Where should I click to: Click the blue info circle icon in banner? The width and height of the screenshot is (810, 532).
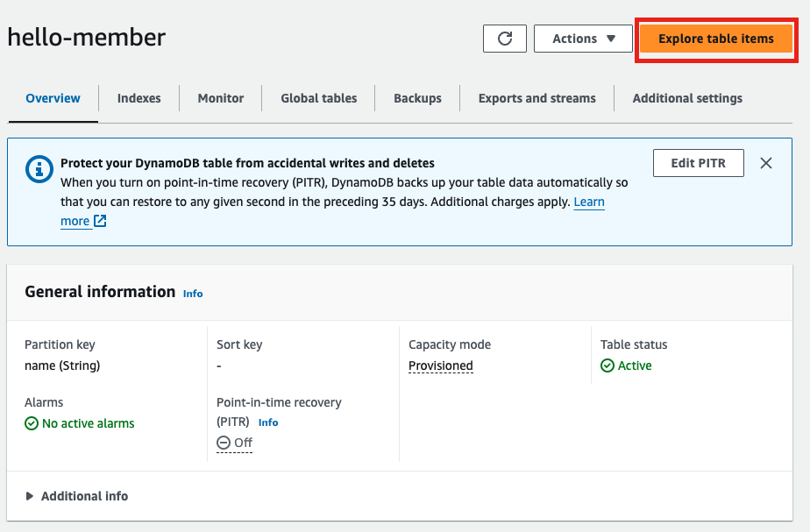coord(39,169)
